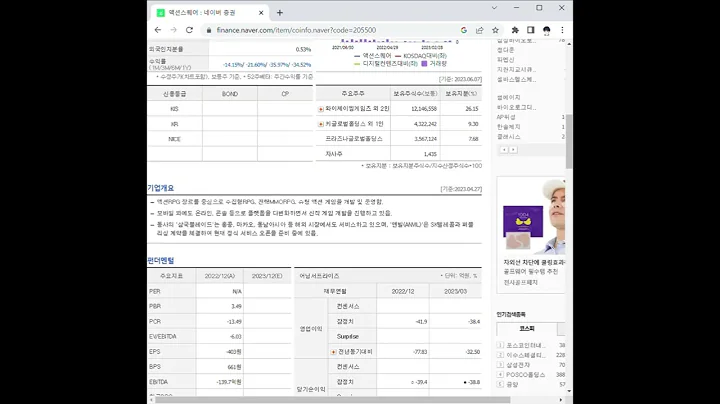The height and width of the screenshot is (404, 720).
Task: Open the golf patch ad image
Action: (x=534, y=216)
